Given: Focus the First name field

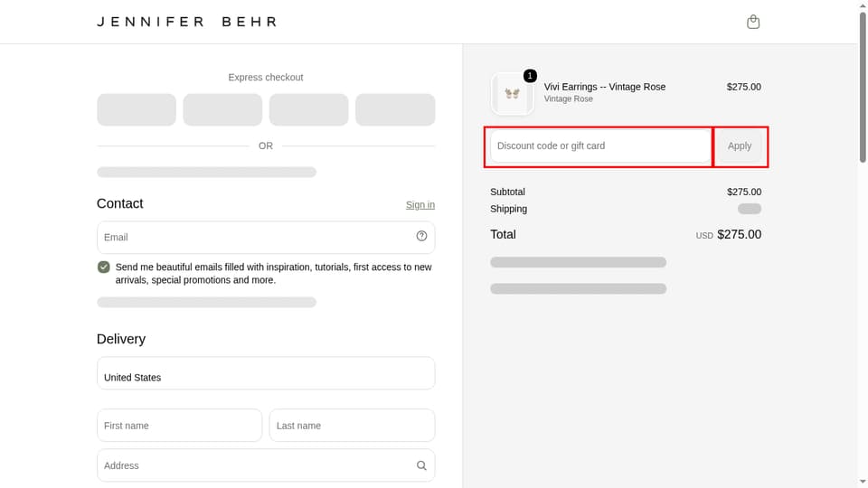Looking at the screenshot, I should (x=179, y=426).
